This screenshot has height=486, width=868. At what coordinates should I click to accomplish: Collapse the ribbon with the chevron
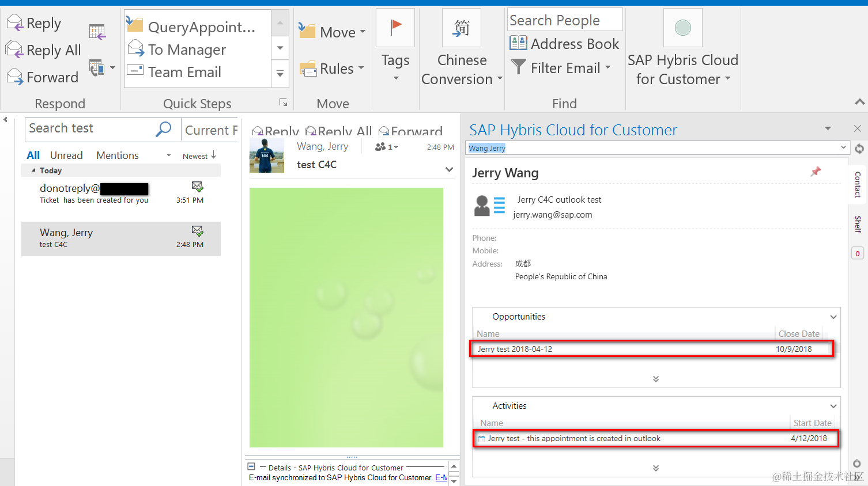tap(859, 102)
